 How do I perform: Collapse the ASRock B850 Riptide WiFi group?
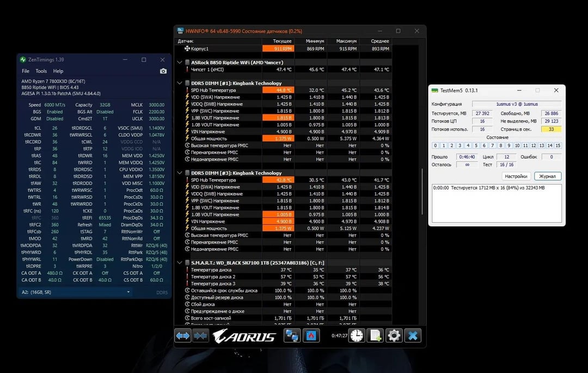(x=179, y=62)
